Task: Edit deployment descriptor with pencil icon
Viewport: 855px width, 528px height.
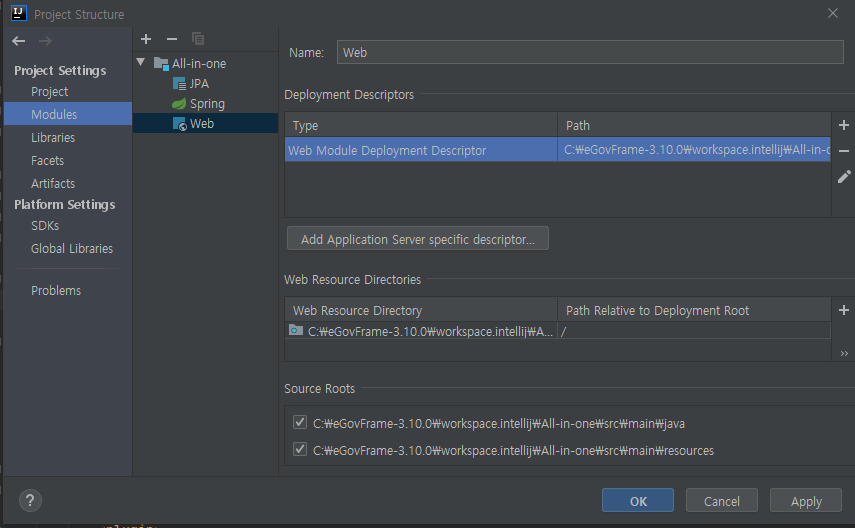Action: pos(843,177)
